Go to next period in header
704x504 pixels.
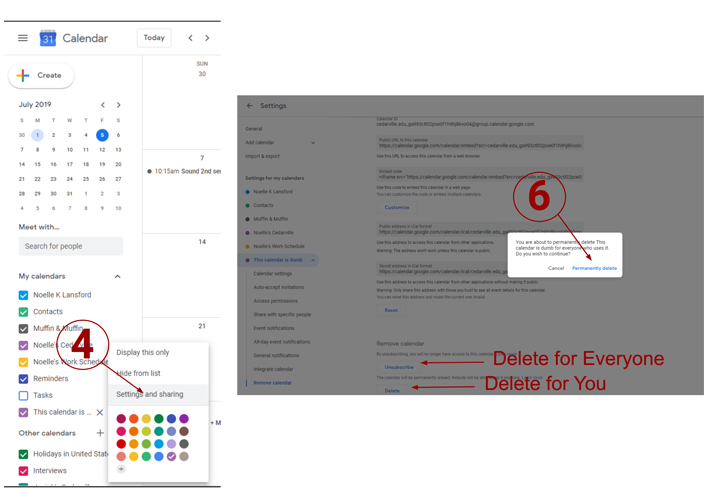pos(207,38)
